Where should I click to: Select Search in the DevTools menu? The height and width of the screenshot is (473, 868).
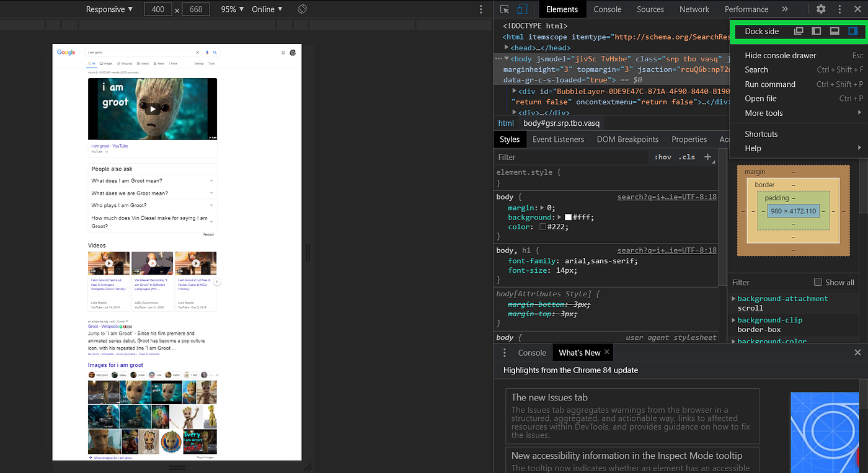click(799, 69)
